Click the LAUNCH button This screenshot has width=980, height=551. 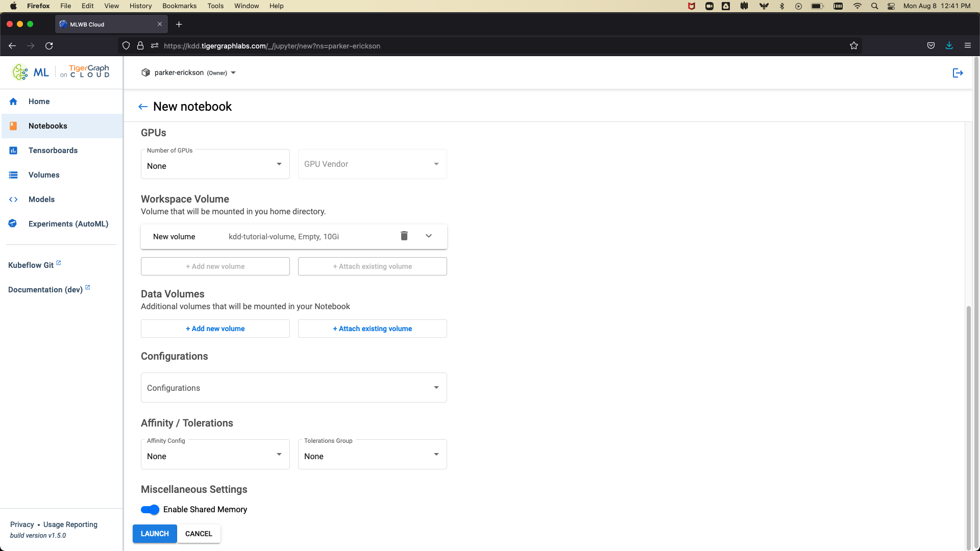coord(155,534)
